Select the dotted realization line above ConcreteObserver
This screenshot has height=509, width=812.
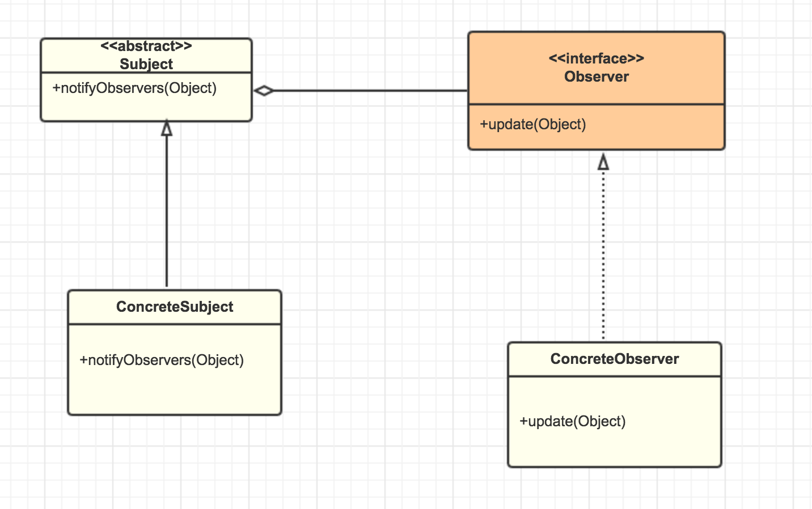coord(603,255)
